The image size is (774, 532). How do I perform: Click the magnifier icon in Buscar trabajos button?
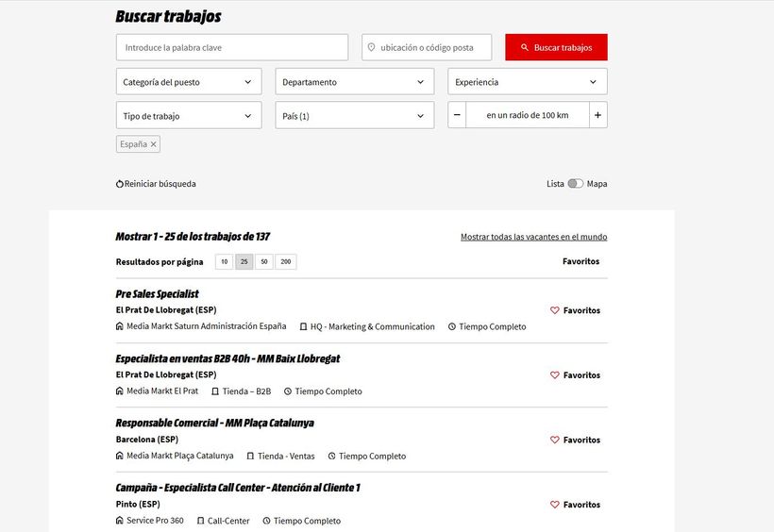click(x=524, y=47)
